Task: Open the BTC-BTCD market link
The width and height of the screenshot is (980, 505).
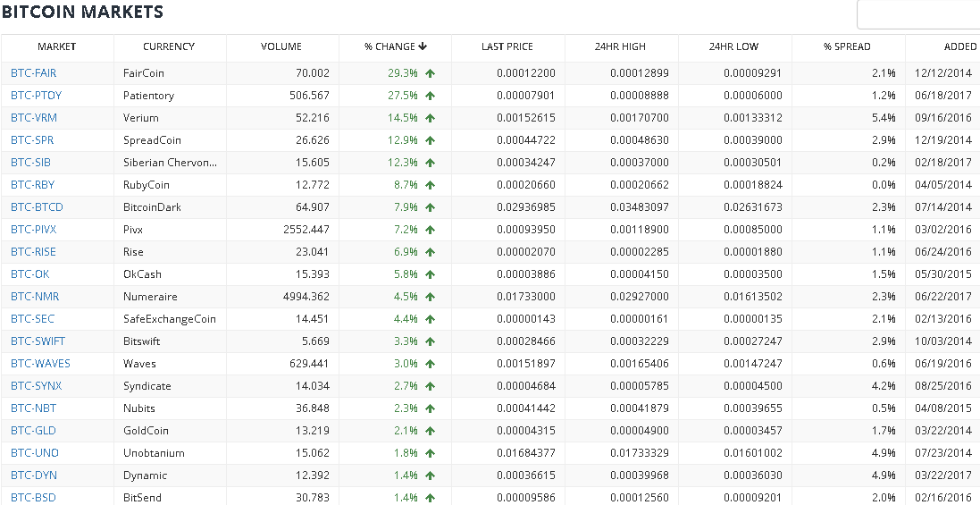Action: [37, 206]
